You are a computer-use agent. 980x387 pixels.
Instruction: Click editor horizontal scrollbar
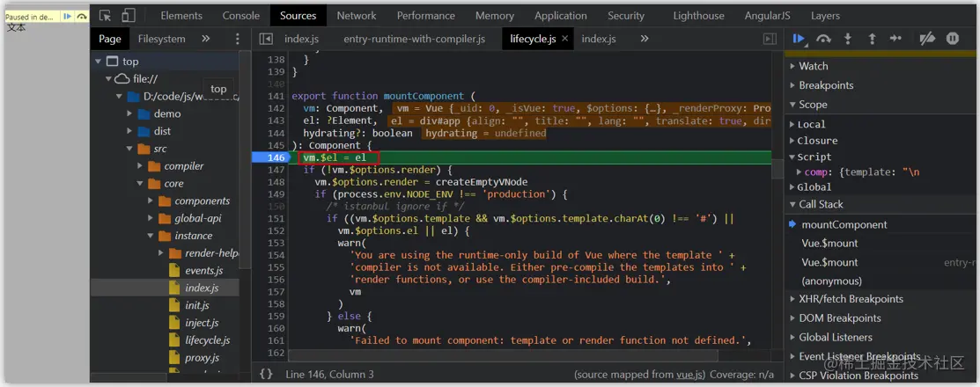click(x=504, y=356)
